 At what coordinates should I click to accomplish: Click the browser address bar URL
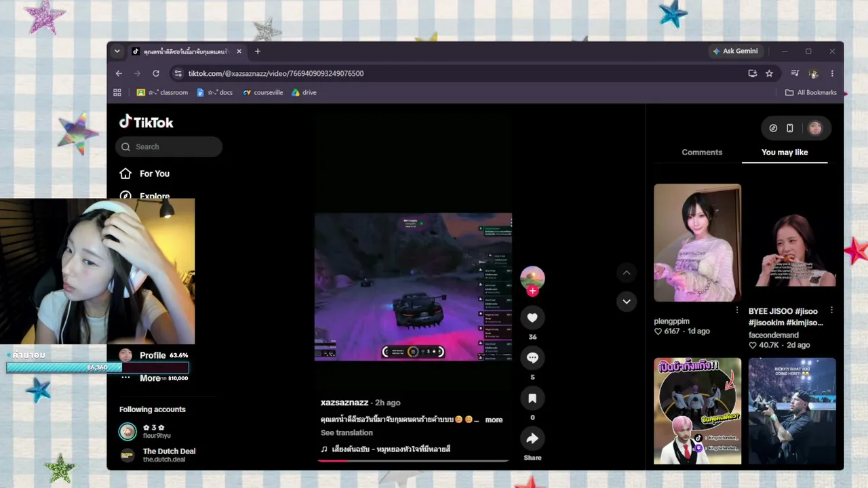(x=276, y=73)
